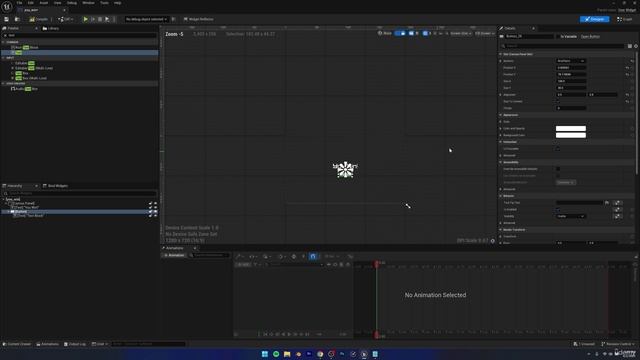This screenshot has width=640, height=360.
Task: Click the Stop simulation icon
Action: point(100,19)
